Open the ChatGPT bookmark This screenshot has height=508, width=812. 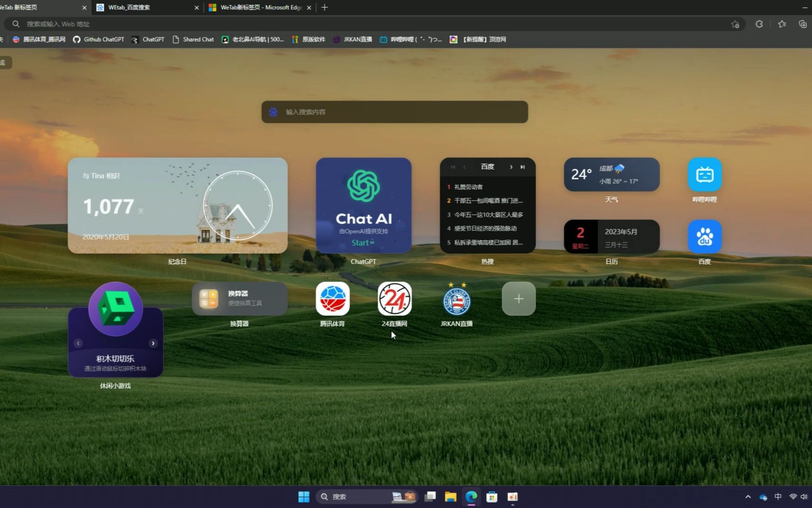(148, 40)
